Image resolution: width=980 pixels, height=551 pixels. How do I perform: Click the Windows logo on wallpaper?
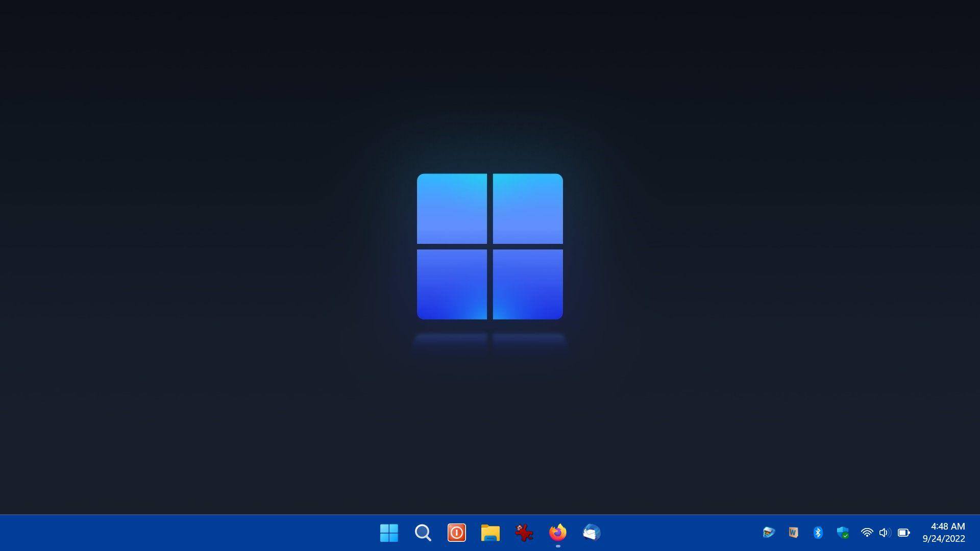tap(490, 246)
